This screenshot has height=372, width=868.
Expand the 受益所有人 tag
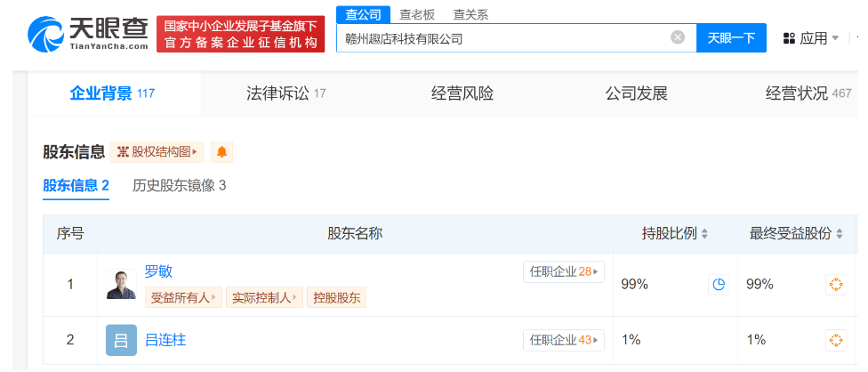pyautogui.click(x=183, y=298)
